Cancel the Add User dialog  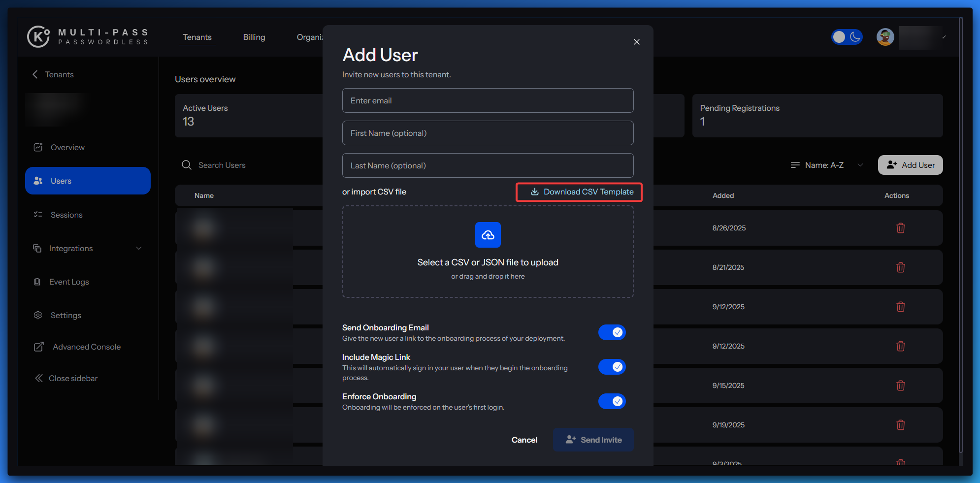[x=524, y=440]
